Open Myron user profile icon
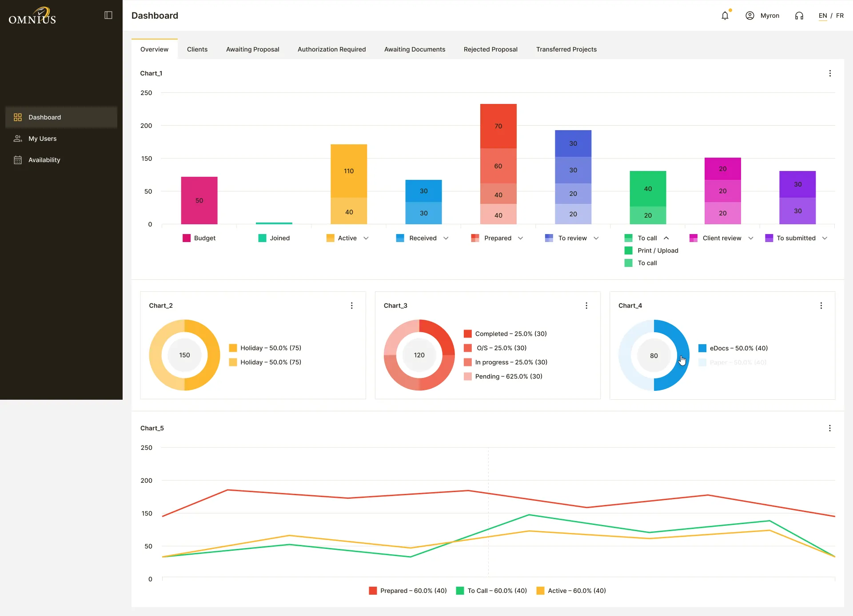 click(750, 16)
